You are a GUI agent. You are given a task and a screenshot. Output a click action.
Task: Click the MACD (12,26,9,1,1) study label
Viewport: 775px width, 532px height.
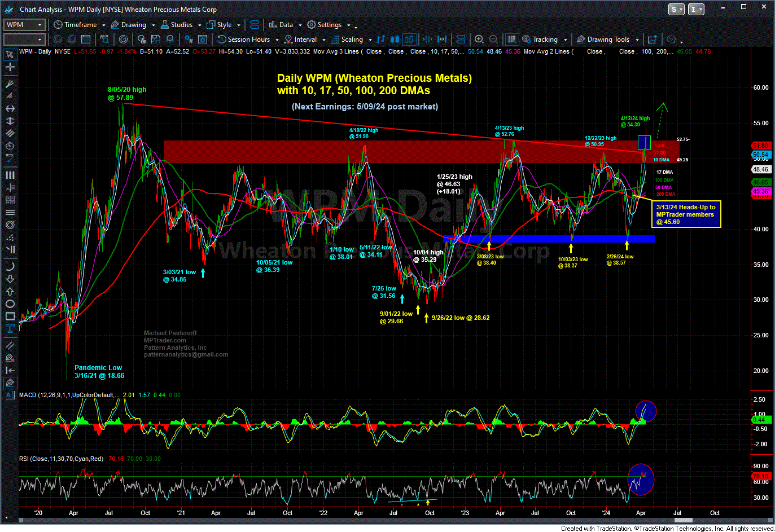click(x=69, y=395)
